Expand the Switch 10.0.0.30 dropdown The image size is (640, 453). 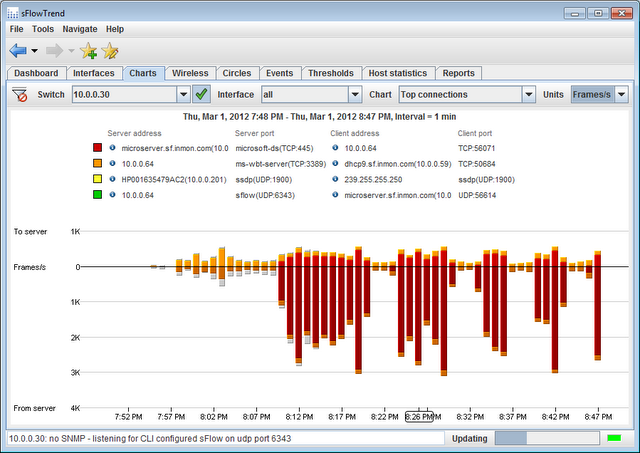[x=182, y=94]
